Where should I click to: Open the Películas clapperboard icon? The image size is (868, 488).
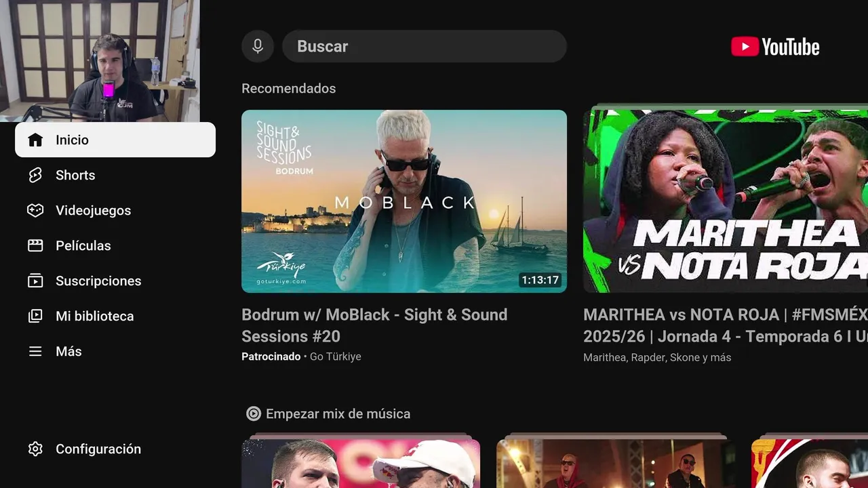click(x=35, y=245)
